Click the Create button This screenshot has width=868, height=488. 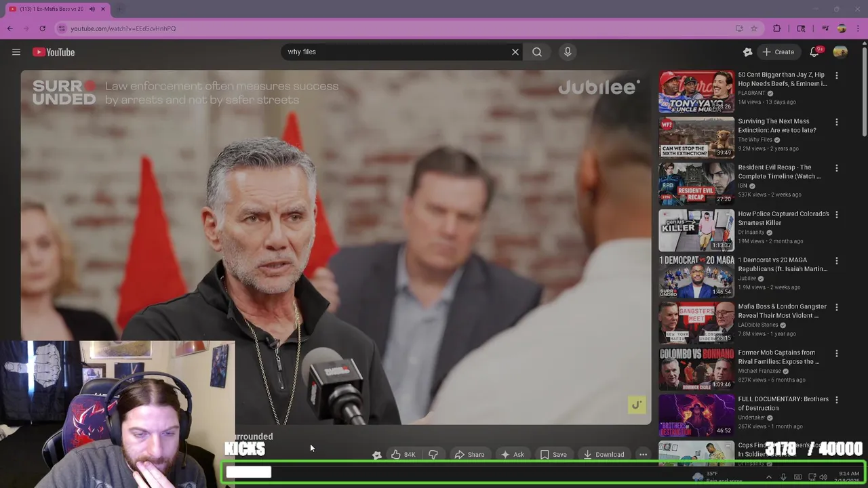[x=778, y=52]
